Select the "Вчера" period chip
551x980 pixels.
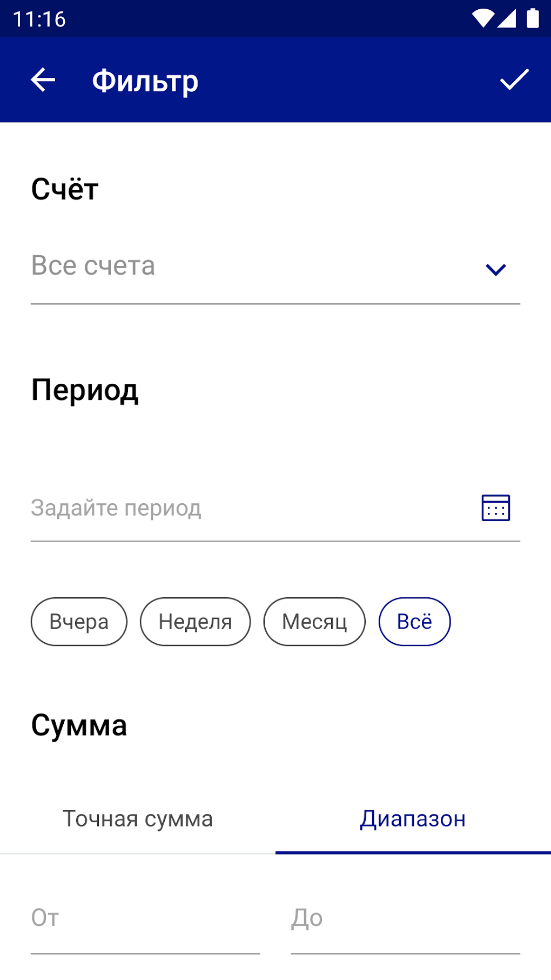pos(79,622)
